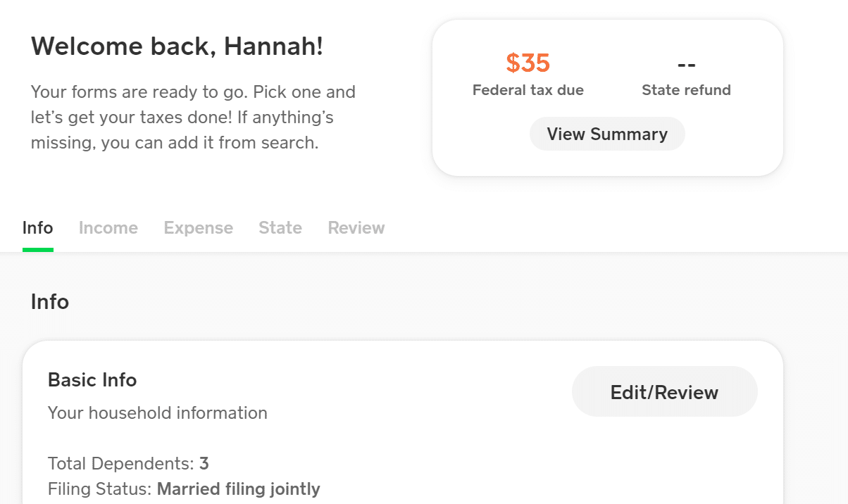Select the currently active Info tab
The image size is (848, 504).
37,227
